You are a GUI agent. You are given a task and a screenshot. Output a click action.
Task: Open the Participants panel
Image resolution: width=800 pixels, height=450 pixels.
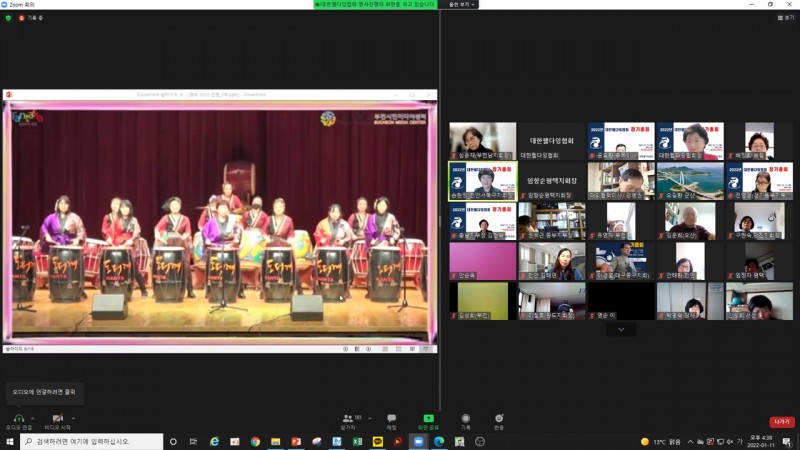(x=348, y=418)
